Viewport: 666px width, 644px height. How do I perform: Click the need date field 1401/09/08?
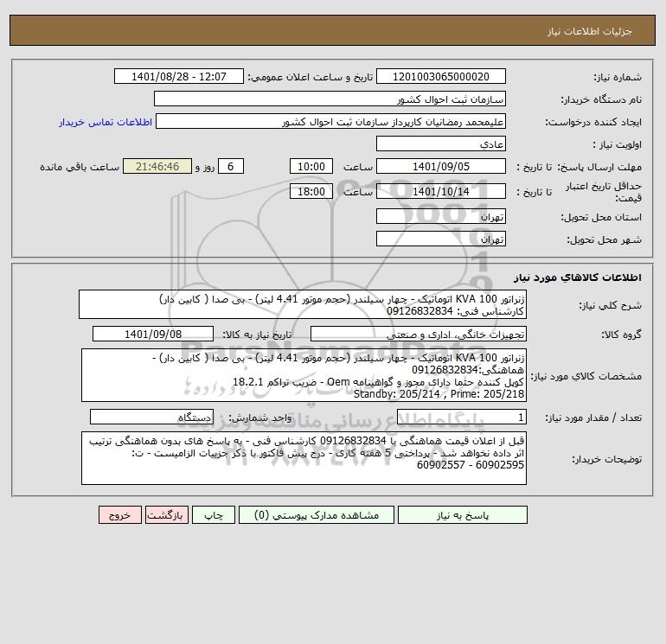tap(153, 334)
